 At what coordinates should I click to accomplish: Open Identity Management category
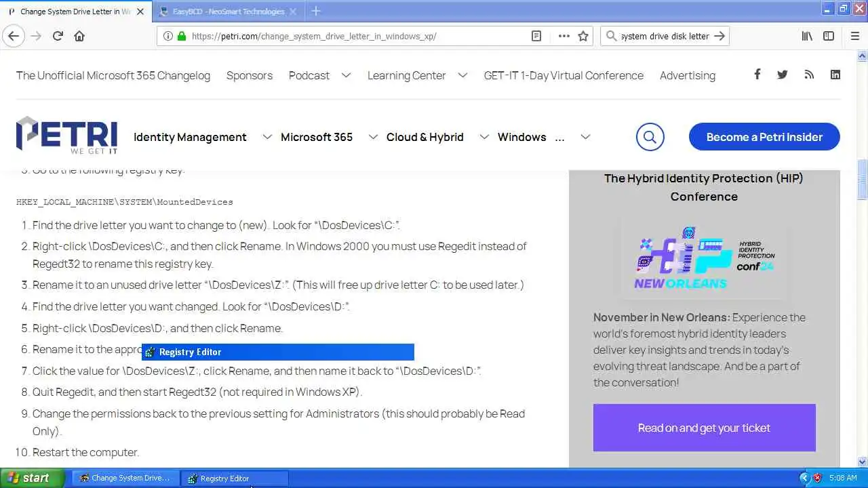point(190,137)
